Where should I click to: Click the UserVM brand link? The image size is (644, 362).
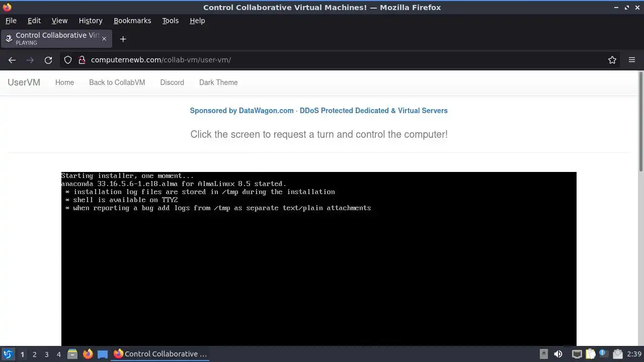[x=24, y=82]
